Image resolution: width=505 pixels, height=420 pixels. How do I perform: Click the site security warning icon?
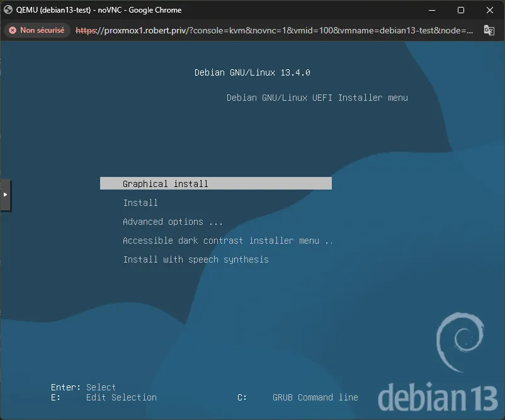pyautogui.click(x=13, y=30)
